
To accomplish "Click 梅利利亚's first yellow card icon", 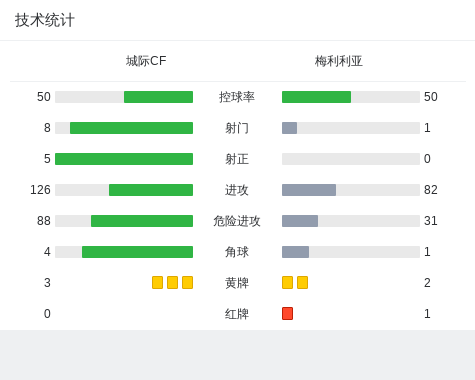I will pos(287,283).
